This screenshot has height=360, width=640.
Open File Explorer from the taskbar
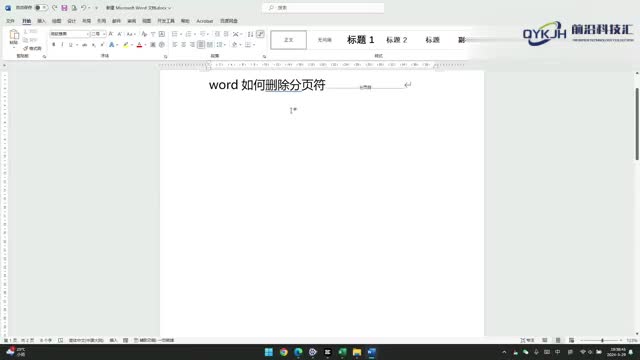[357, 352]
